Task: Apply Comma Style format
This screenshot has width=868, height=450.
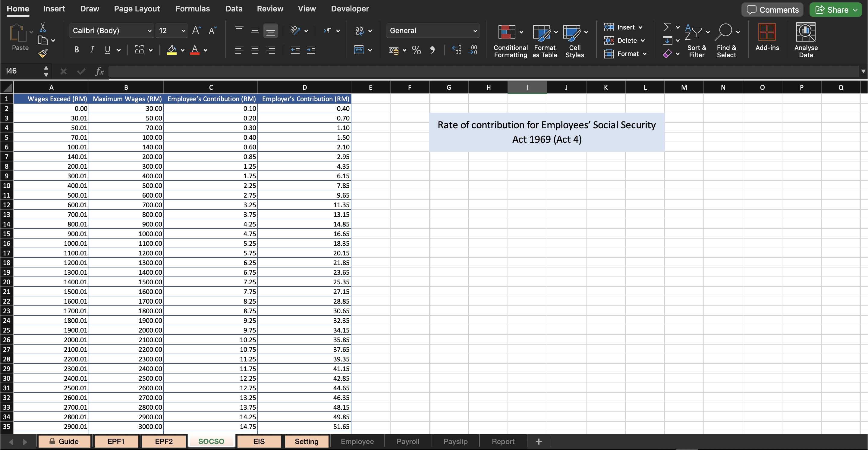Action: [x=432, y=50]
